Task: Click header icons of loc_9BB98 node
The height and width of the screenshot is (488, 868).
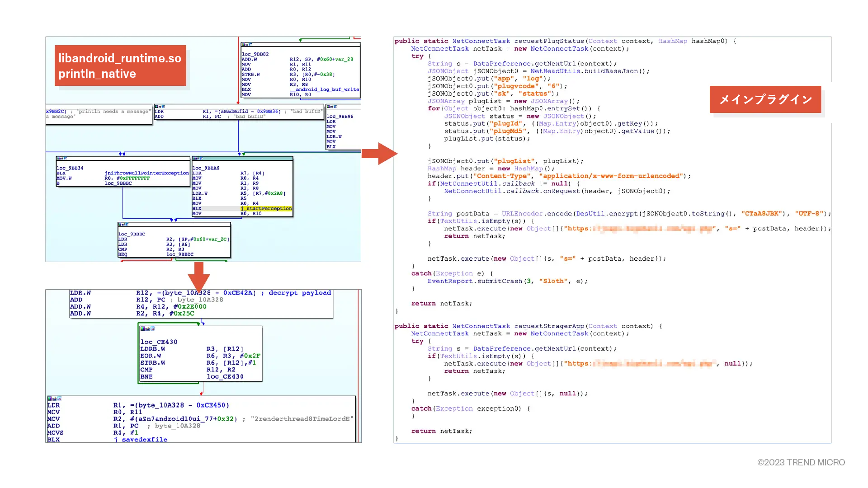Action: pyautogui.click(x=331, y=107)
